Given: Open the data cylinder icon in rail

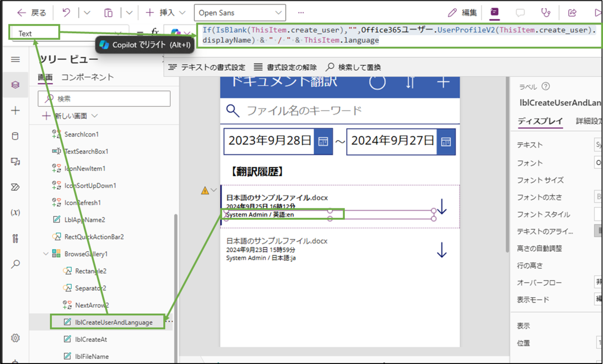Looking at the screenshot, I should (x=15, y=136).
